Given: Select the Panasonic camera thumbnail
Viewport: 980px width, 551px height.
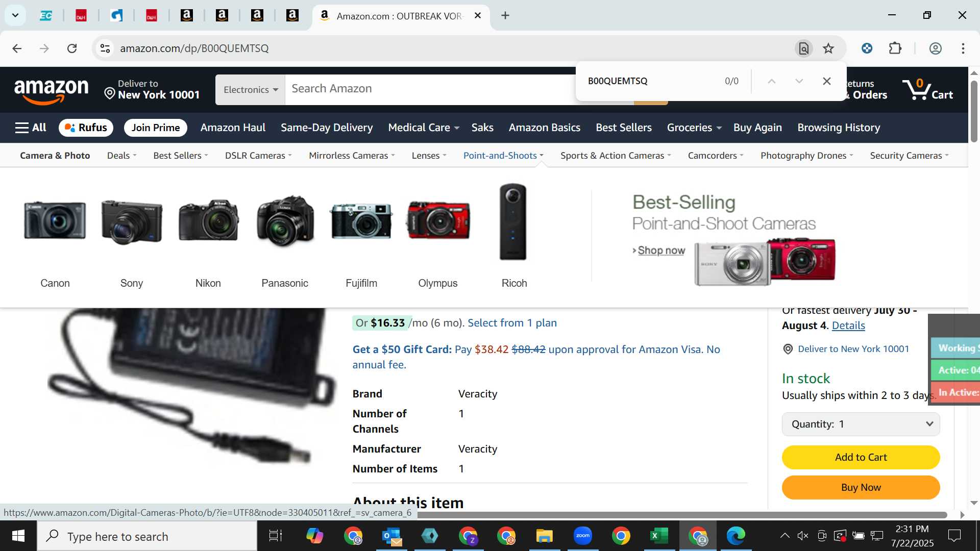Looking at the screenshot, I should click(285, 220).
